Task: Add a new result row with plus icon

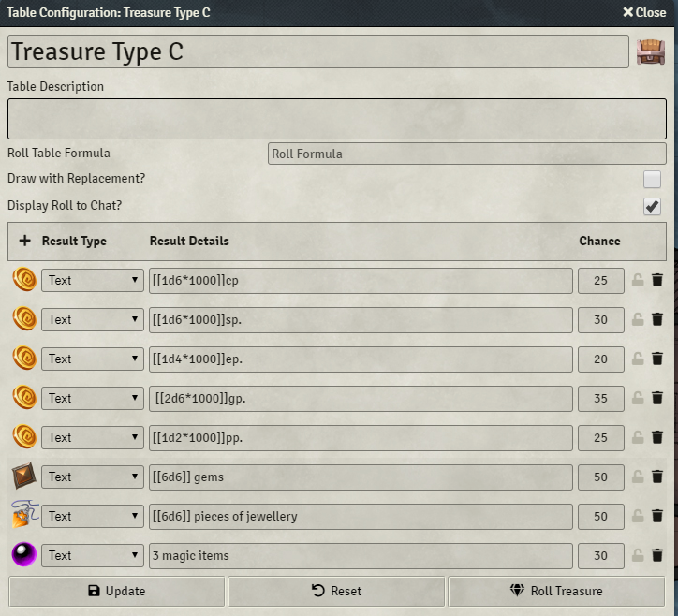Action: tap(24, 241)
